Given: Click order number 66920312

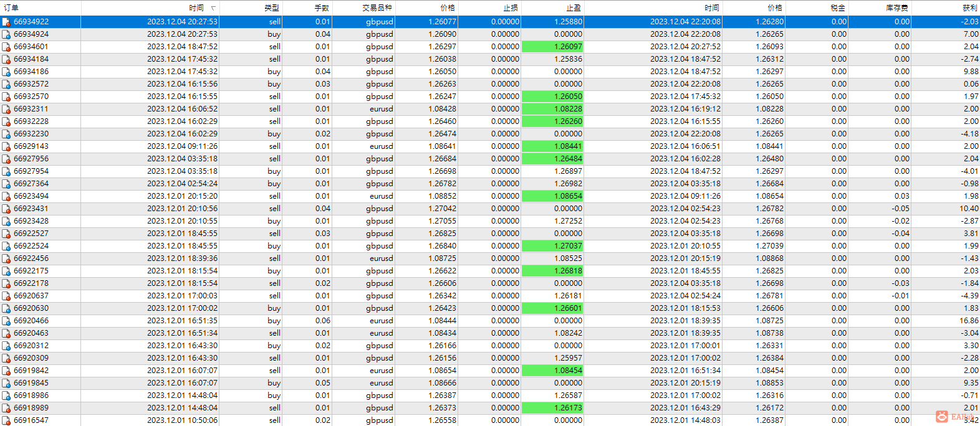Looking at the screenshot, I should [x=31, y=346].
